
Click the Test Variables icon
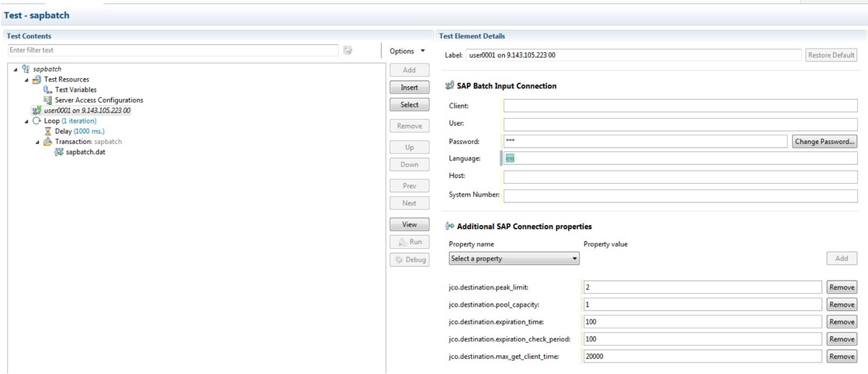tap(48, 90)
